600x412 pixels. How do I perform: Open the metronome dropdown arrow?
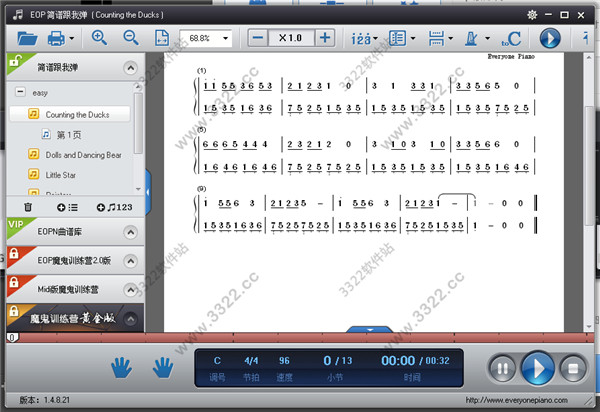(x=488, y=38)
